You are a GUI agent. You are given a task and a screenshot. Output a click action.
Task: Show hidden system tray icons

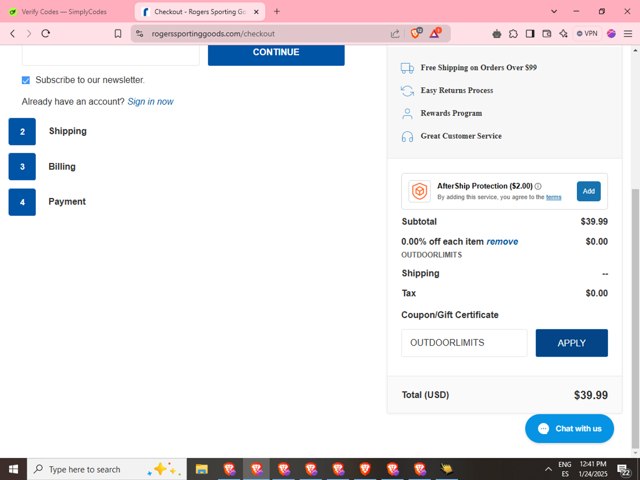[548, 469]
